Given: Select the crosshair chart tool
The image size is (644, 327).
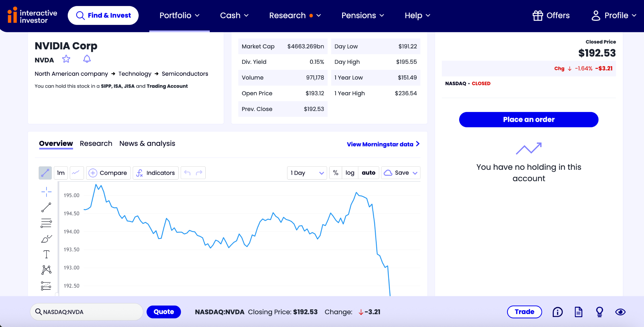Looking at the screenshot, I should (46, 191).
